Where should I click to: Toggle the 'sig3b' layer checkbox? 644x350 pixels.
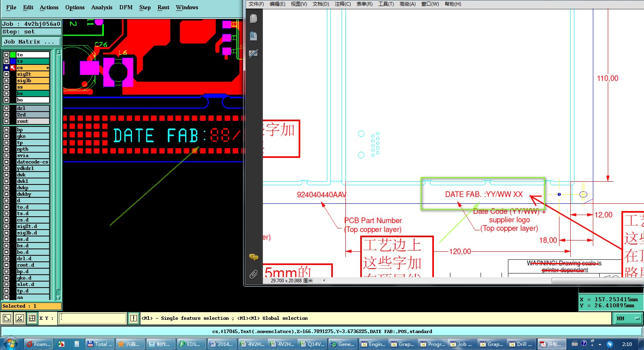[6, 81]
